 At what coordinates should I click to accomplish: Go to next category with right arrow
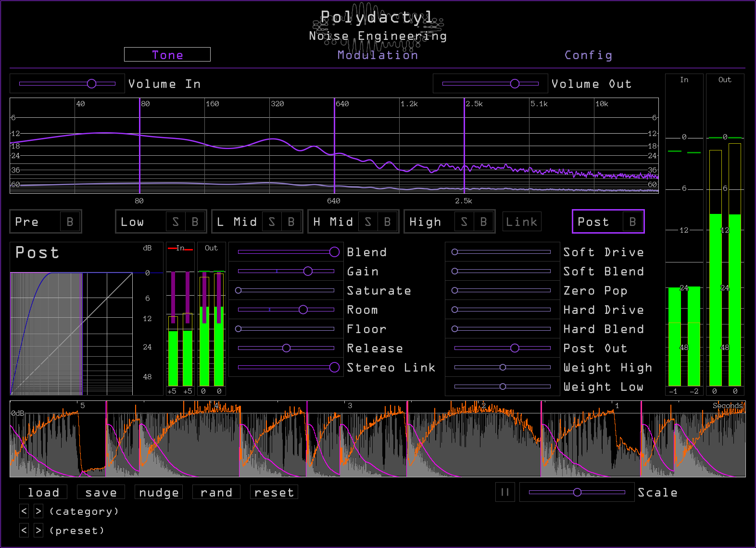pyautogui.click(x=38, y=511)
